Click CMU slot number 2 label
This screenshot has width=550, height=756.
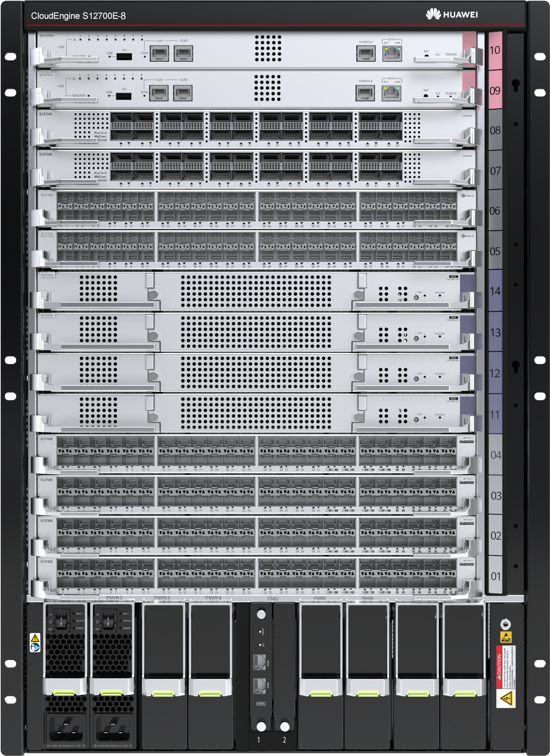tap(284, 740)
